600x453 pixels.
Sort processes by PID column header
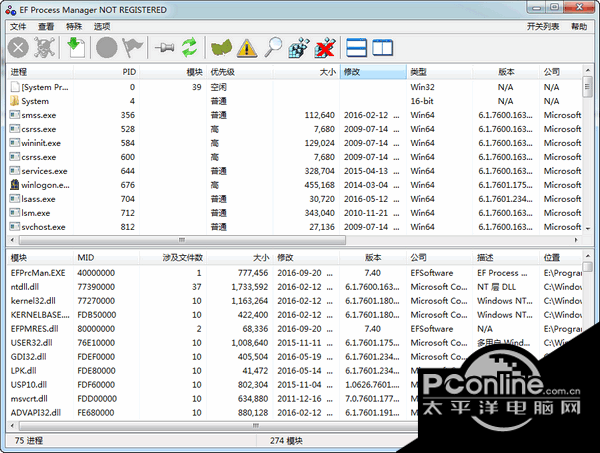[x=106, y=72]
